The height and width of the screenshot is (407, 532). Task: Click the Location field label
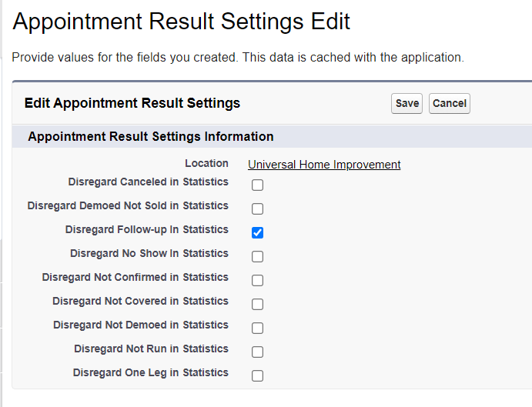(206, 163)
